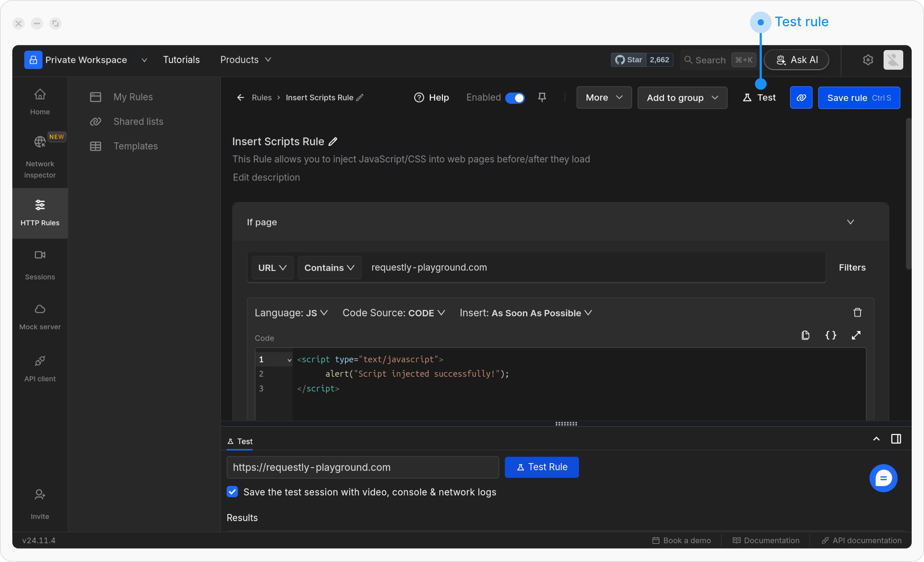The width and height of the screenshot is (924, 562).
Task: Open the Add to group dropdown
Action: tap(682, 98)
